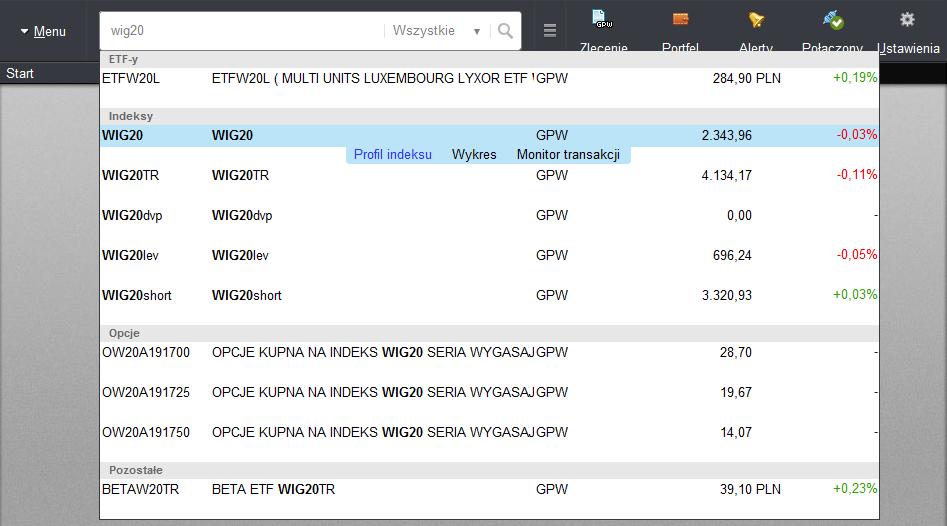Select the WIG20short index row

pos(489,295)
